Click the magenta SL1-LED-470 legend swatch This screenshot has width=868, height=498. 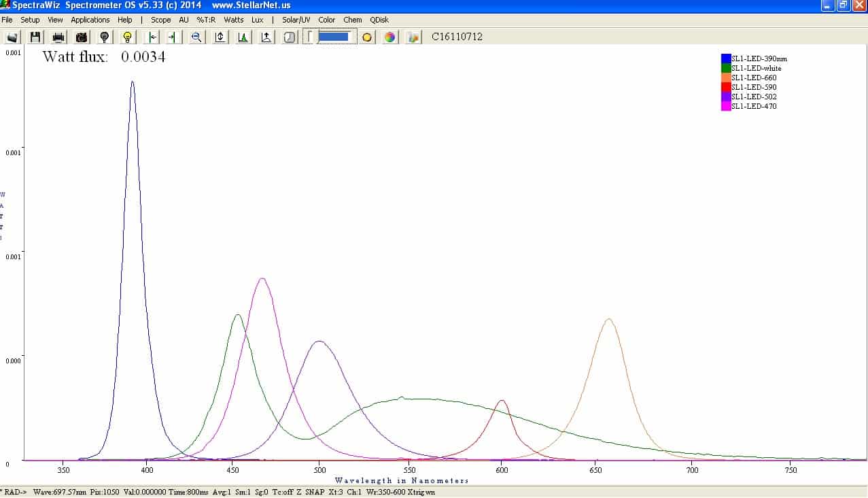[726, 106]
